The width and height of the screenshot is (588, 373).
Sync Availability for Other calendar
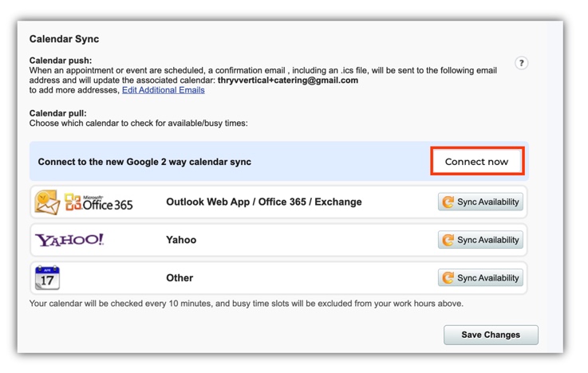[x=480, y=278]
